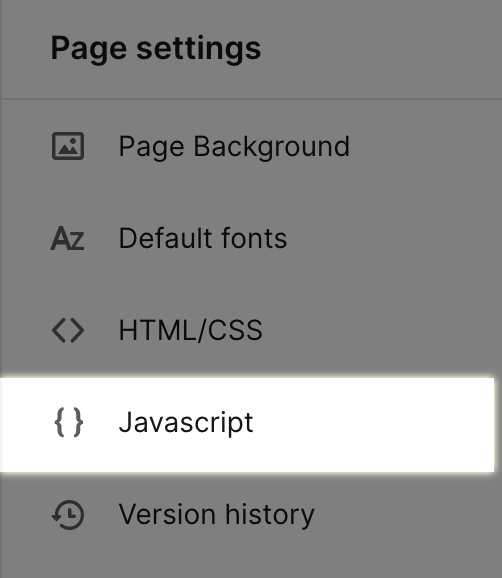Image resolution: width=502 pixels, height=578 pixels.
Task: Choose the custom code braces item
Action: pyautogui.click(x=248, y=425)
